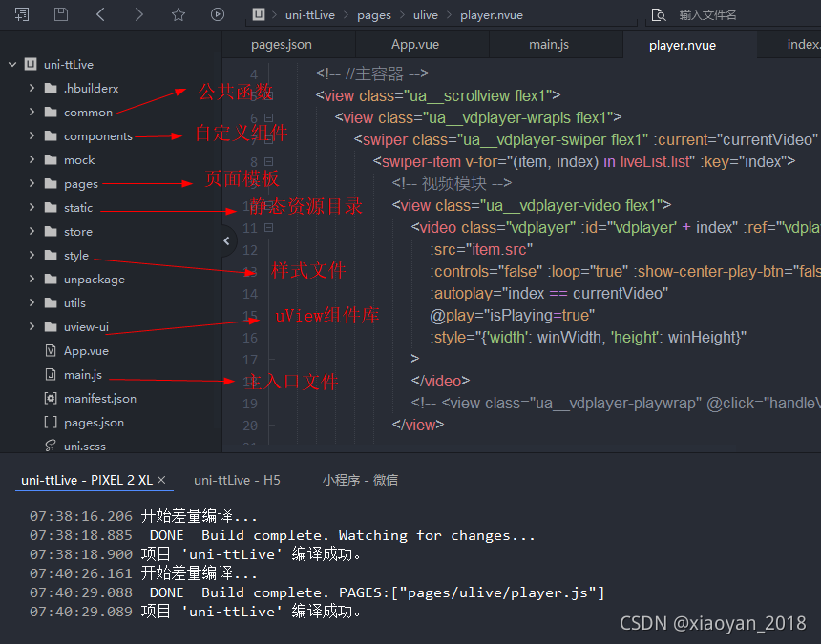Image resolution: width=821 pixels, height=644 pixels.
Task: Expand the style folder chevron
Action: (x=32, y=256)
